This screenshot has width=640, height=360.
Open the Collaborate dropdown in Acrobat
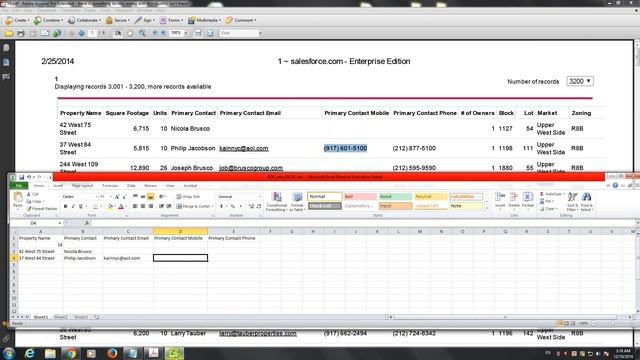[x=84, y=20]
